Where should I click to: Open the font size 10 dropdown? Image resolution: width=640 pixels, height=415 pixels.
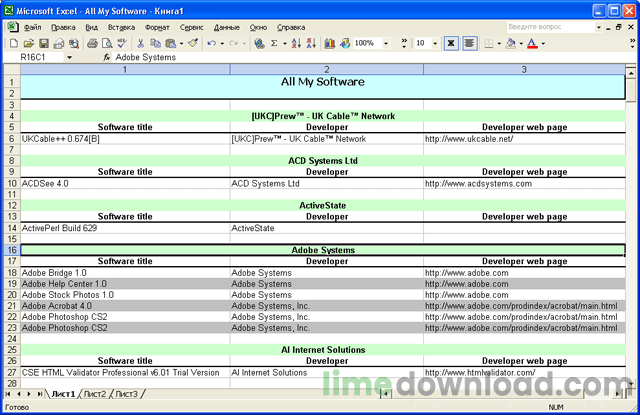point(435,44)
